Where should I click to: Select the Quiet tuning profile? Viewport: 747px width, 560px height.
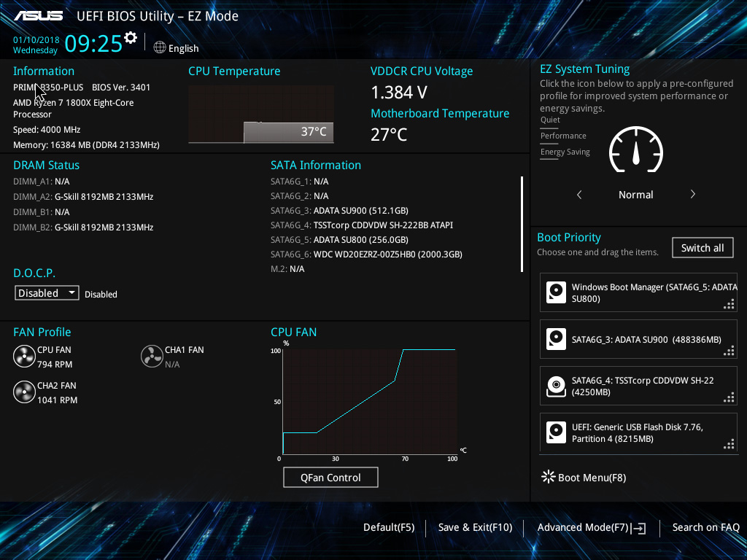(x=550, y=120)
